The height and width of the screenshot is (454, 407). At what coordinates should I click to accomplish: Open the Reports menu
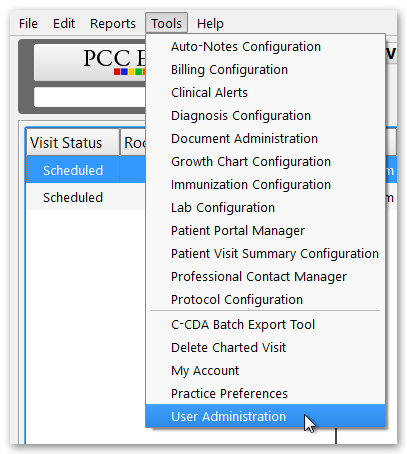click(113, 24)
